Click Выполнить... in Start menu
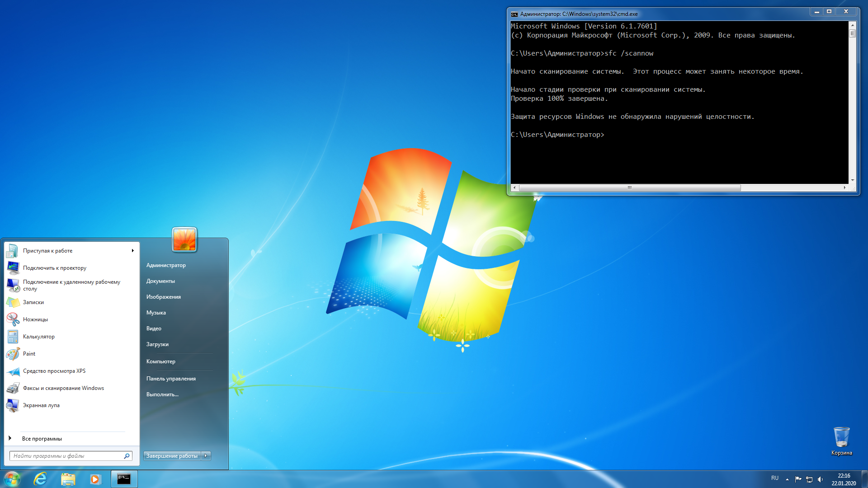The height and width of the screenshot is (488, 868). 162,394
